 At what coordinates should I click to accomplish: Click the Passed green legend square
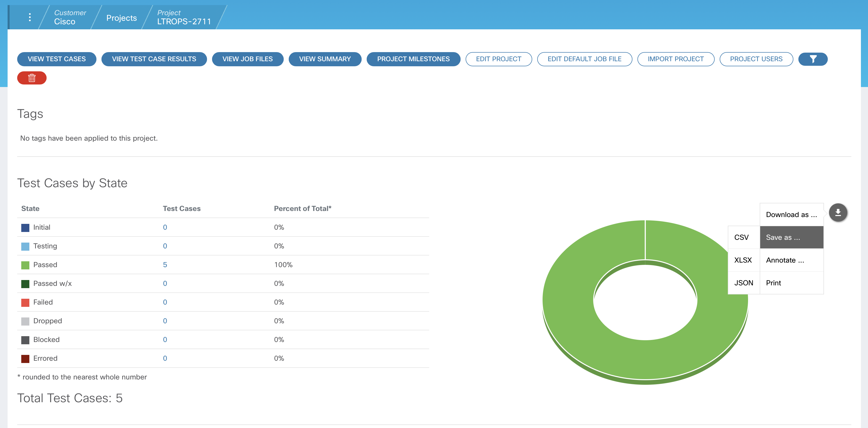[25, 265]
